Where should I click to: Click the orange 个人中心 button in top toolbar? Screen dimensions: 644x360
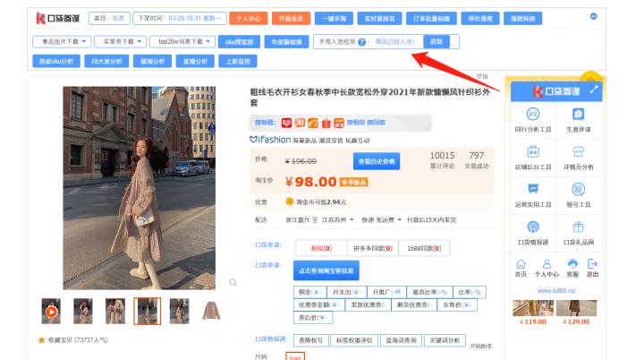point(248,19)
